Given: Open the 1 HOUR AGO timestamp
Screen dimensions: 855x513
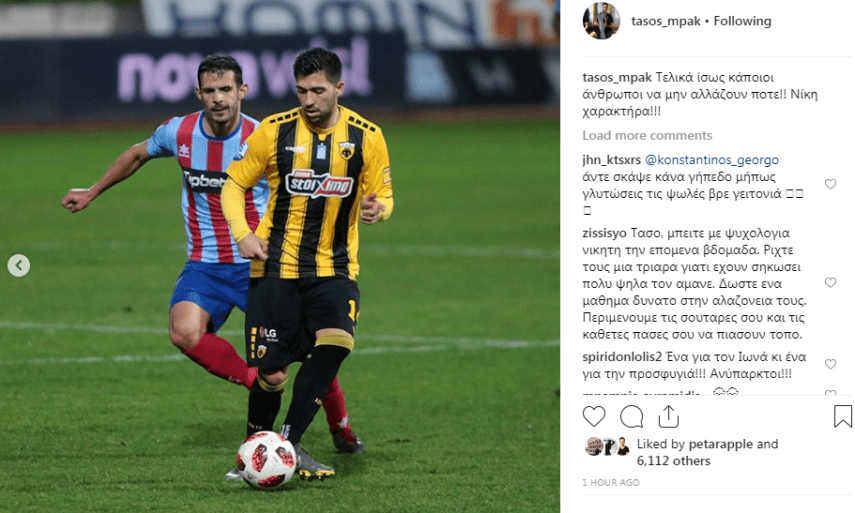Looking at the screenshot, I should click(611, 482).
